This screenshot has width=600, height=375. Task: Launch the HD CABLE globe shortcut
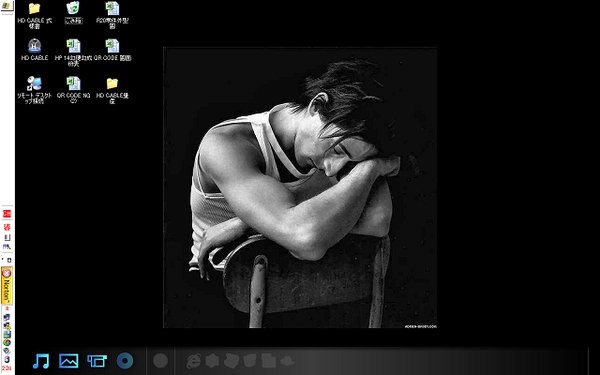click(x=34, y=50)
